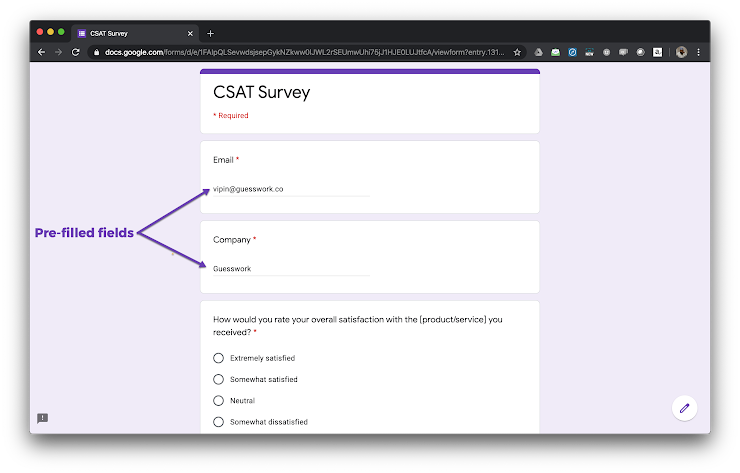Reload the CSAT Survey page
Image resolution: width=740 pixels, height=473 pixels.
75,52
